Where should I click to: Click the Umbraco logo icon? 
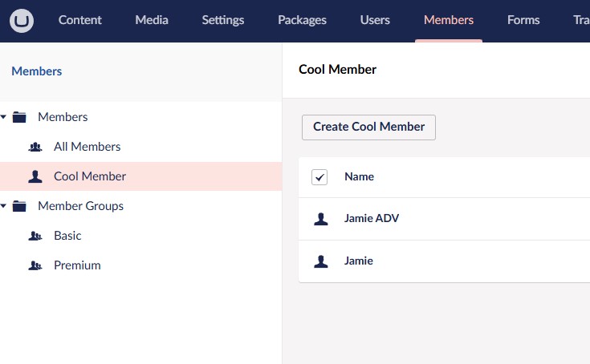(22, 21)
